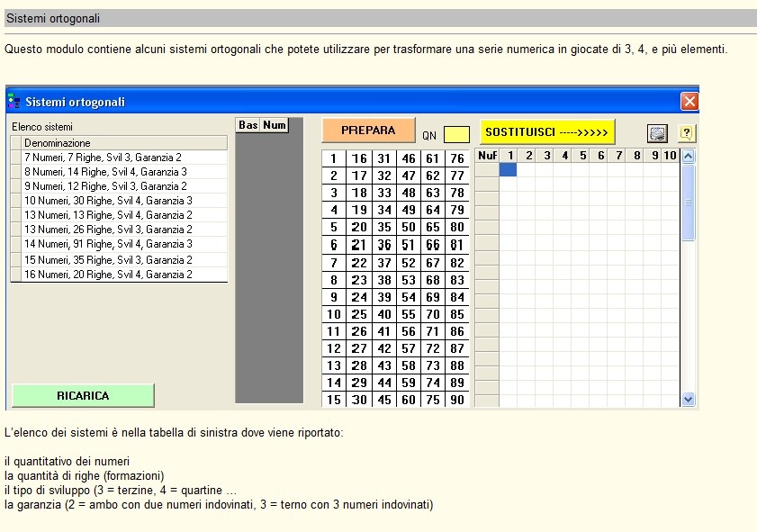Toggle number 47 in the number grid

pyautogui.click(x=408, y=176)
